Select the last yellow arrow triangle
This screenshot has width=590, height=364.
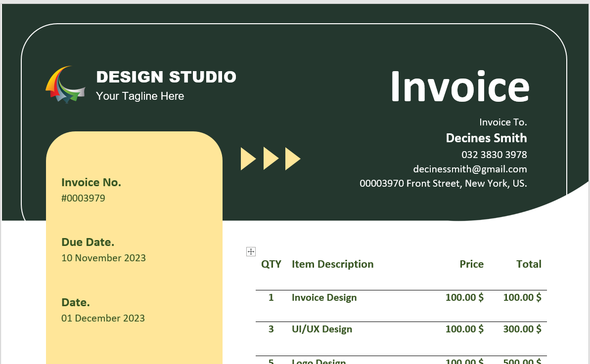[292, 159]
